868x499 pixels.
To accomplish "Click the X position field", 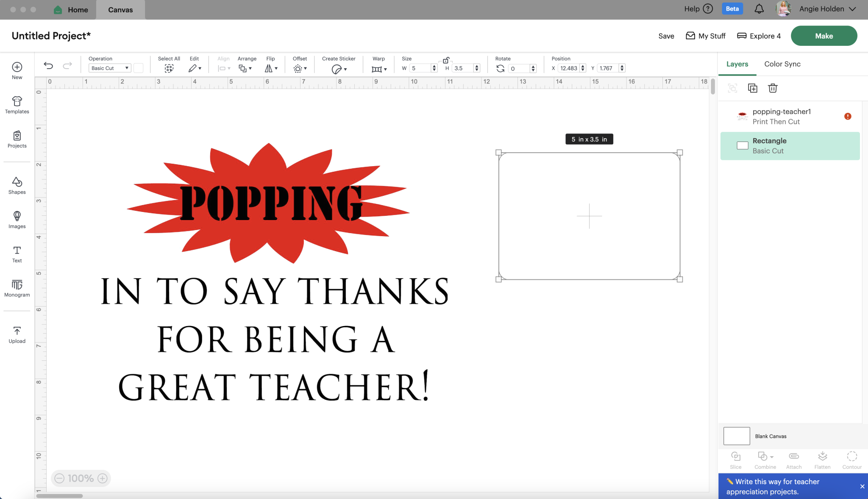I will coord(569,68).
